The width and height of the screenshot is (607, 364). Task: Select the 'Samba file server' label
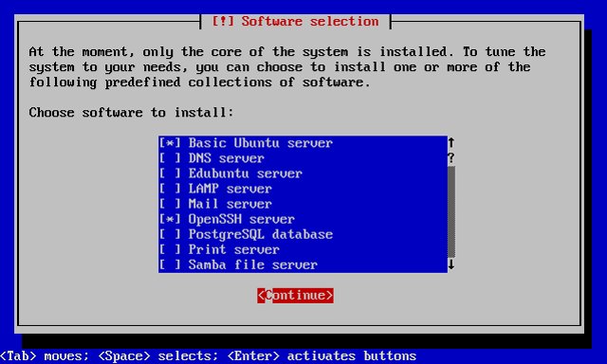click(x=253, y=264)
